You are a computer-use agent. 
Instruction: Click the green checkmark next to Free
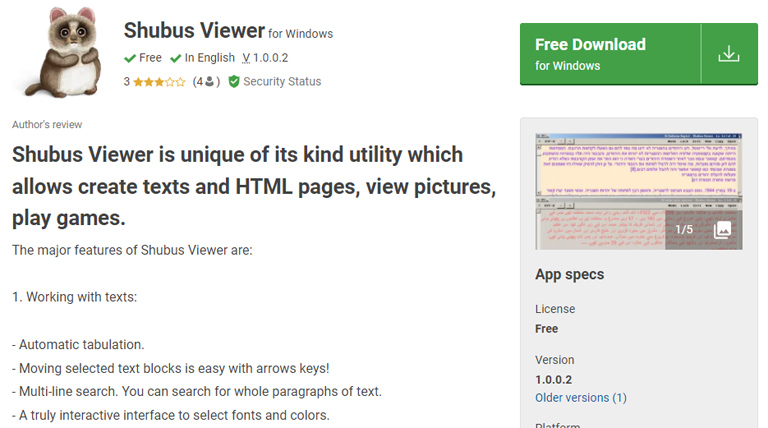pos(130,58)
